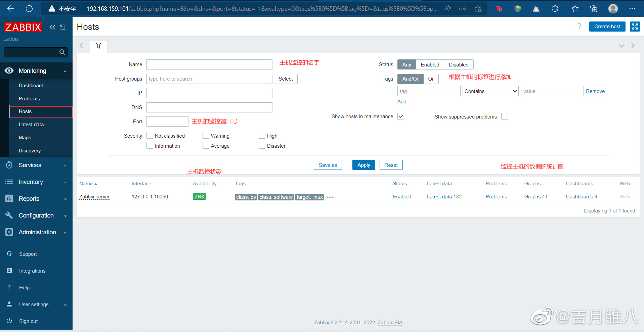
Task: Open browser extensions puzzle icon
Action: click(555, 9)
